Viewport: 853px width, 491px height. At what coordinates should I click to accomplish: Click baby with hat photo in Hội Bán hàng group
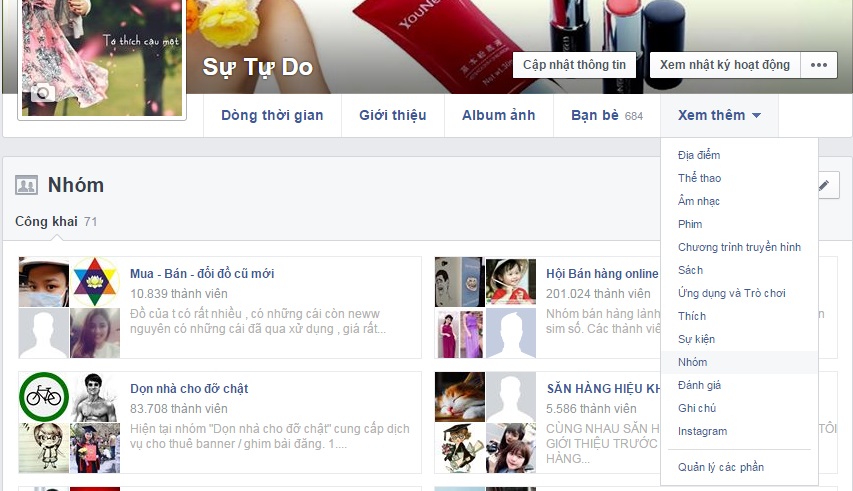click(511, 282)
